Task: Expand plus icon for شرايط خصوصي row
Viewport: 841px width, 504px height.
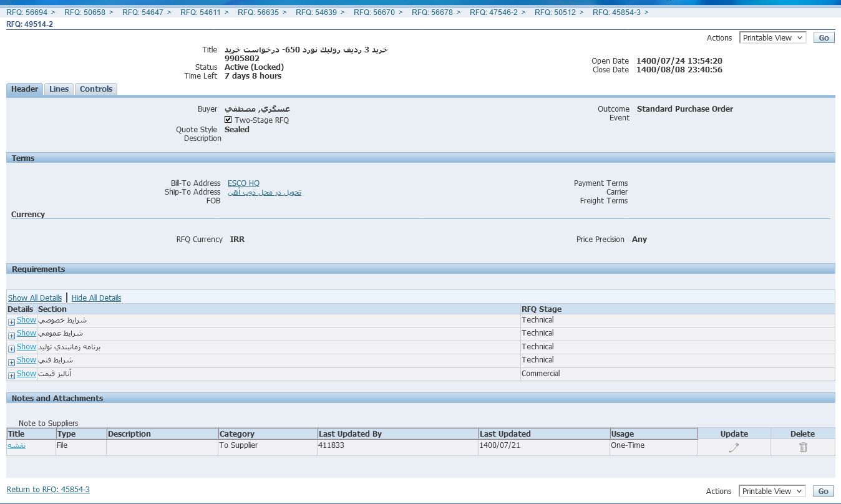Action: (x=11, y=322)
